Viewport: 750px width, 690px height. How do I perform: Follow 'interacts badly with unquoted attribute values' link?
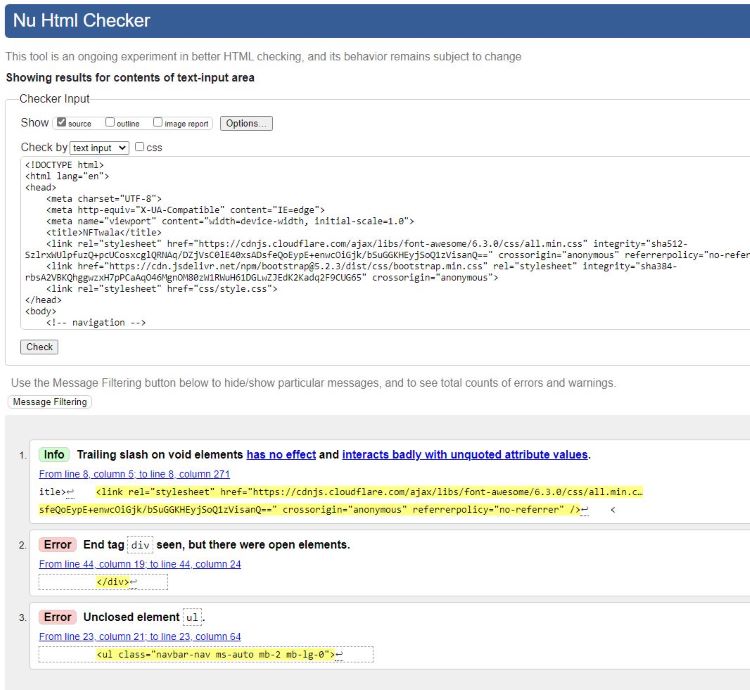[464, 454]
